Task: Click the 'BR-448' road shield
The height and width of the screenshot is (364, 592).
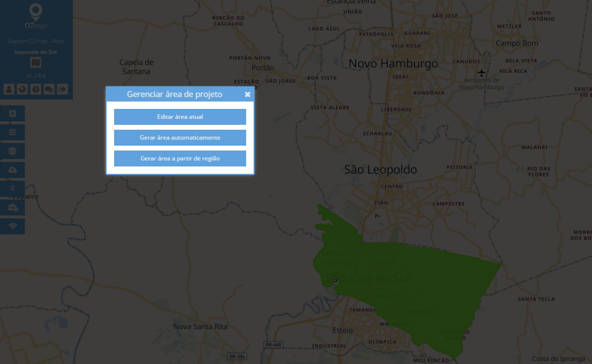Action: click(x=273, y=345)
